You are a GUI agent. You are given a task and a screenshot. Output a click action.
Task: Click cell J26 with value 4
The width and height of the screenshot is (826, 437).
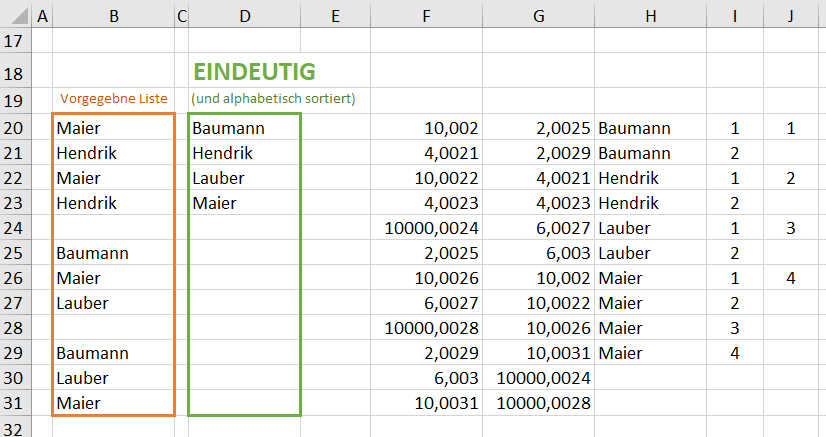(791, 277)
